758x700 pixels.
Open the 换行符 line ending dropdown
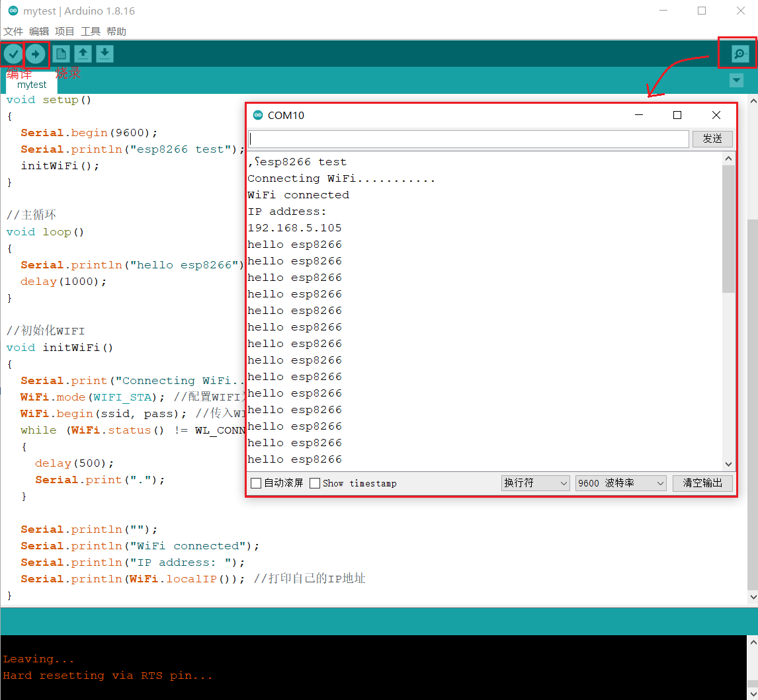point(536,483)
